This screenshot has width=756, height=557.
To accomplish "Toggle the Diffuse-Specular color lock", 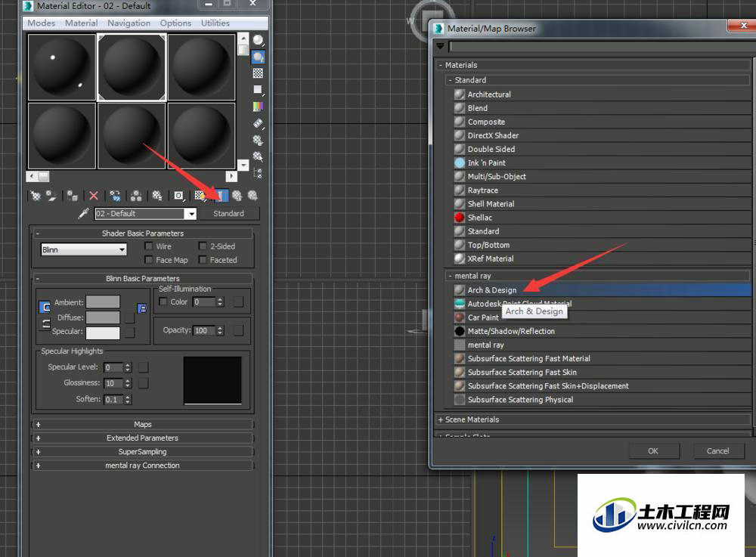I will point(45,323).
